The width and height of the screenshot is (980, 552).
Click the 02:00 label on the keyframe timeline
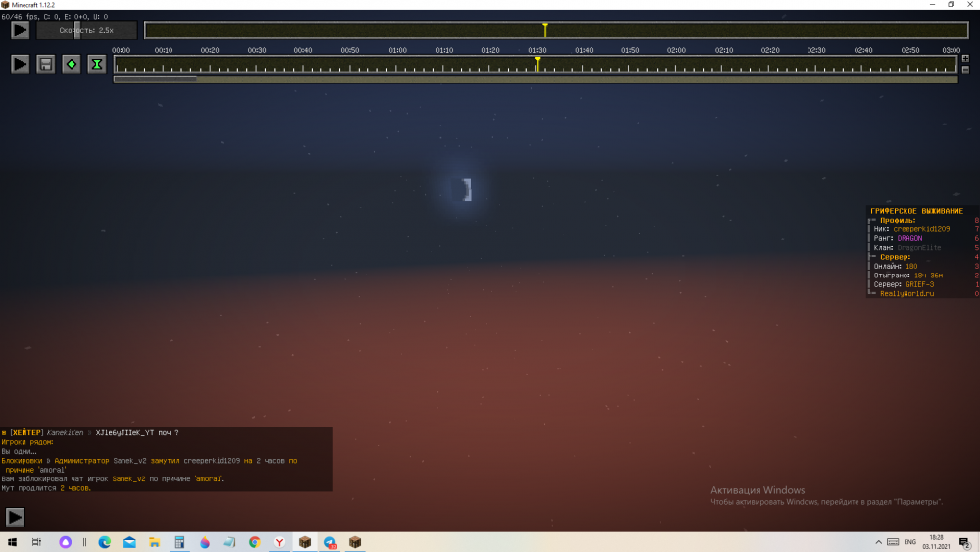[676, 50]
